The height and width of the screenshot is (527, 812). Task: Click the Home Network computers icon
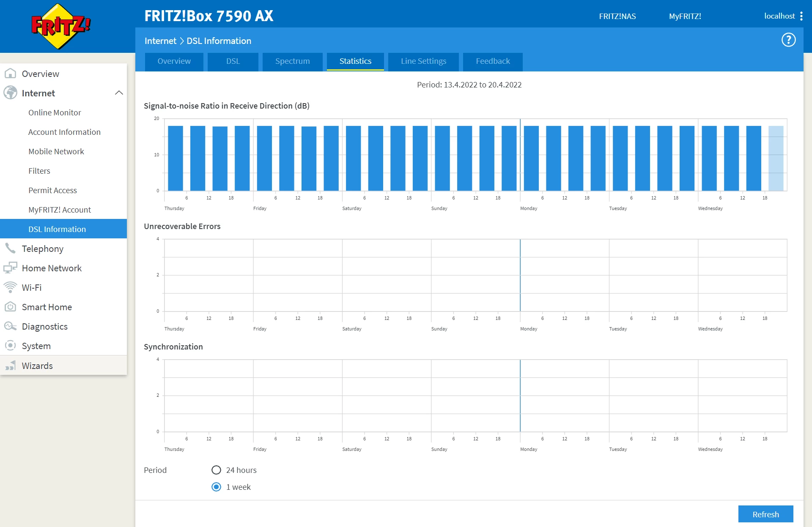coord(10,268)
